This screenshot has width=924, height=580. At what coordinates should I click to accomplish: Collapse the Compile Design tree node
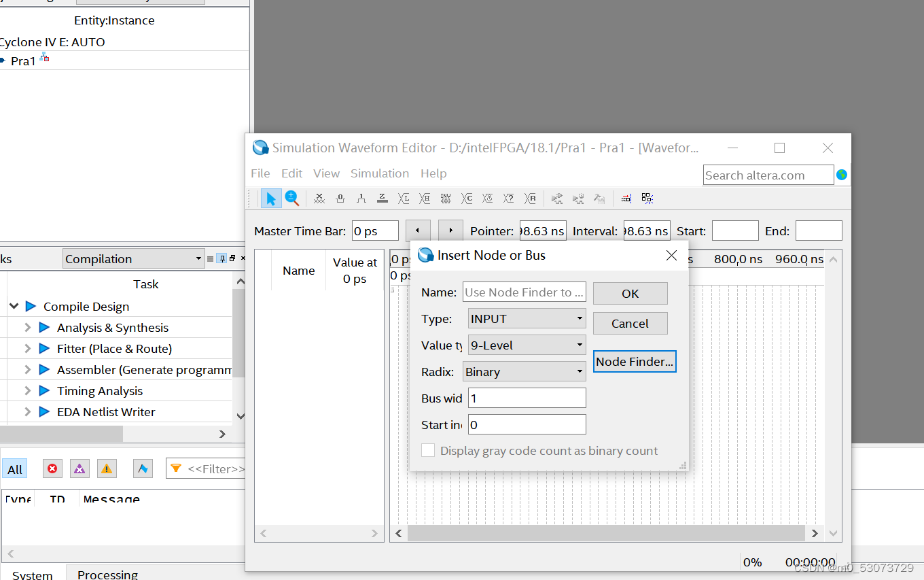pyautogui.click(x=14, y=306)
